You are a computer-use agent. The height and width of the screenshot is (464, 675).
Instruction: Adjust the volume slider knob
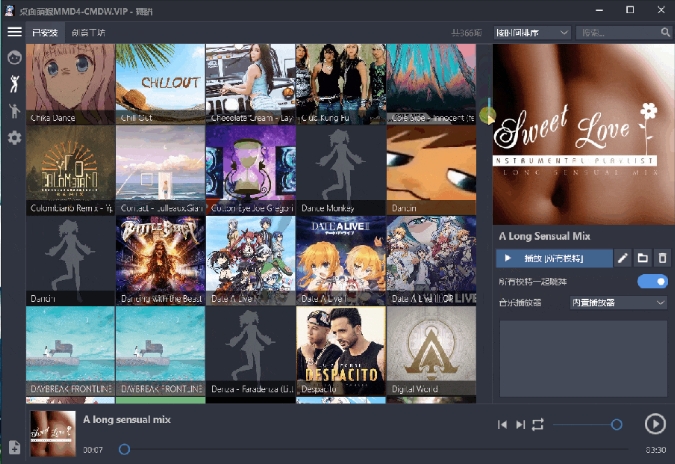pos(616,425)
